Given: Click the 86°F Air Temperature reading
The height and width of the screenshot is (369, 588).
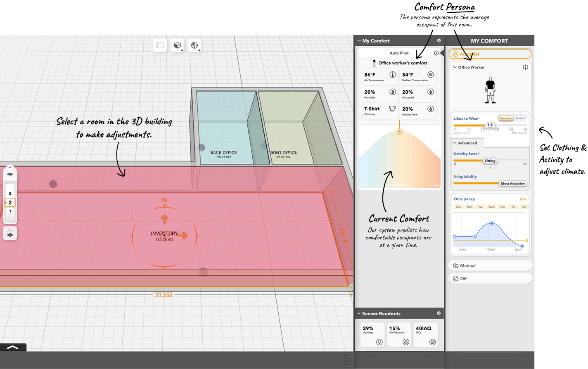Looking at the screenshot, I should (370, 75).
